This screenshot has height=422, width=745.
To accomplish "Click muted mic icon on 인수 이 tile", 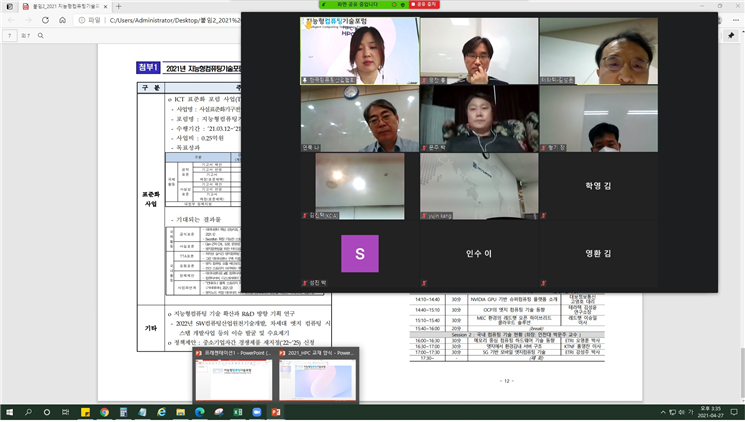I will tap(424, 283).
